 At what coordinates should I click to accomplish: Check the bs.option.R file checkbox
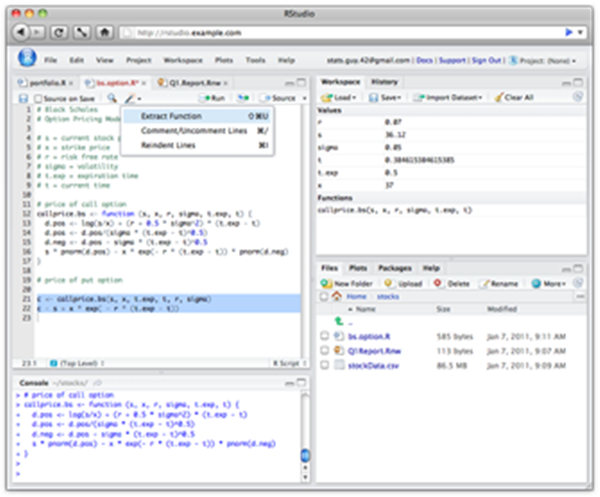point(324,336)
